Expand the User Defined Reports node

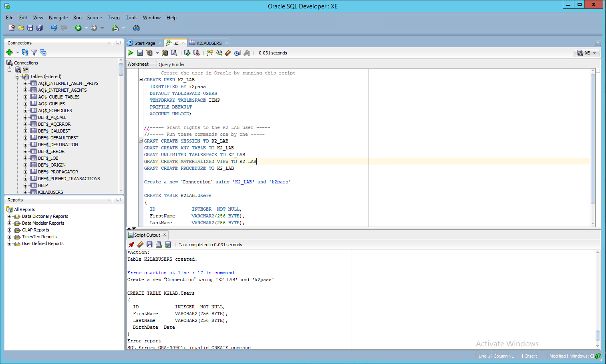click(x=10, y=243)
